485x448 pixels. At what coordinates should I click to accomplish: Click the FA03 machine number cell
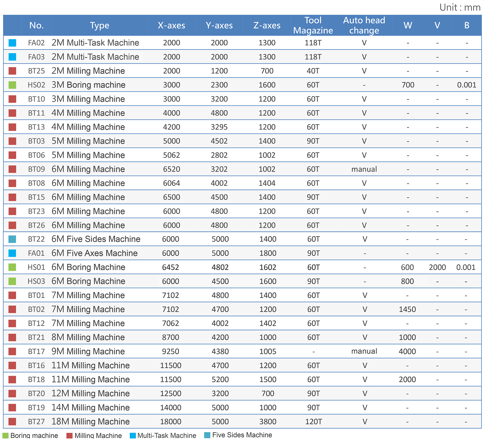click(x=36, y=57)
